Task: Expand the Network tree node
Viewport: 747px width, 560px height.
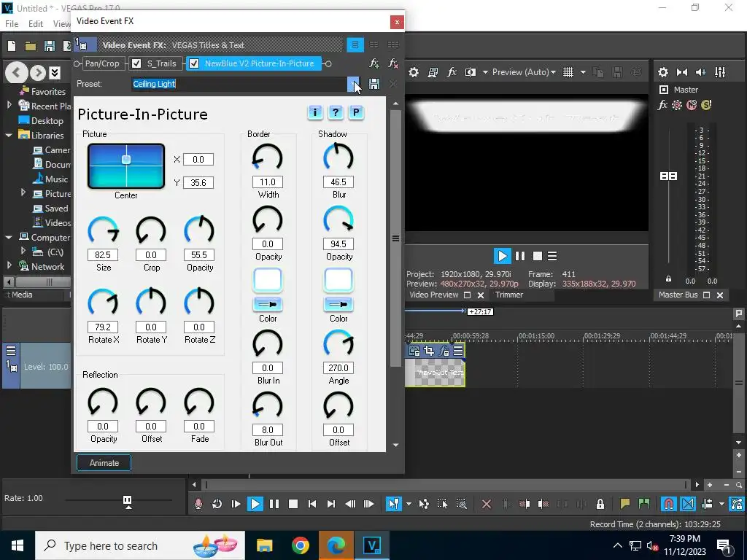Action: [9, 265]
